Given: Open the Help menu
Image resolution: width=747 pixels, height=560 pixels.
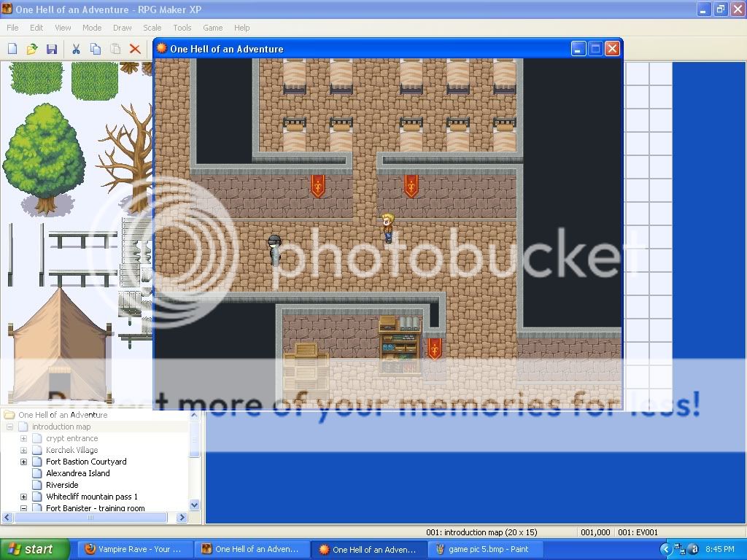Looking at the screenshot, I should point(242,28).
